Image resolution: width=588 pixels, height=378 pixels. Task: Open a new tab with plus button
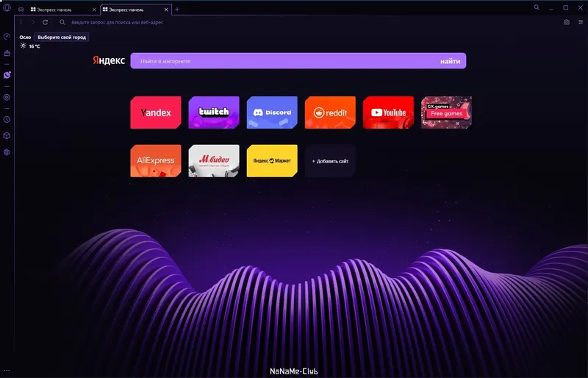click(x=177, y=10)
